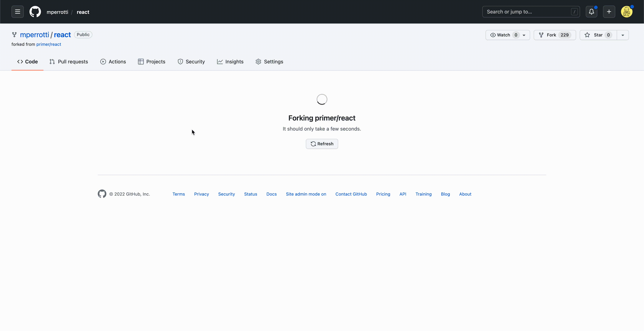644x331 pixels.
Task: Open the Training footer link
Action: (424, 194)
